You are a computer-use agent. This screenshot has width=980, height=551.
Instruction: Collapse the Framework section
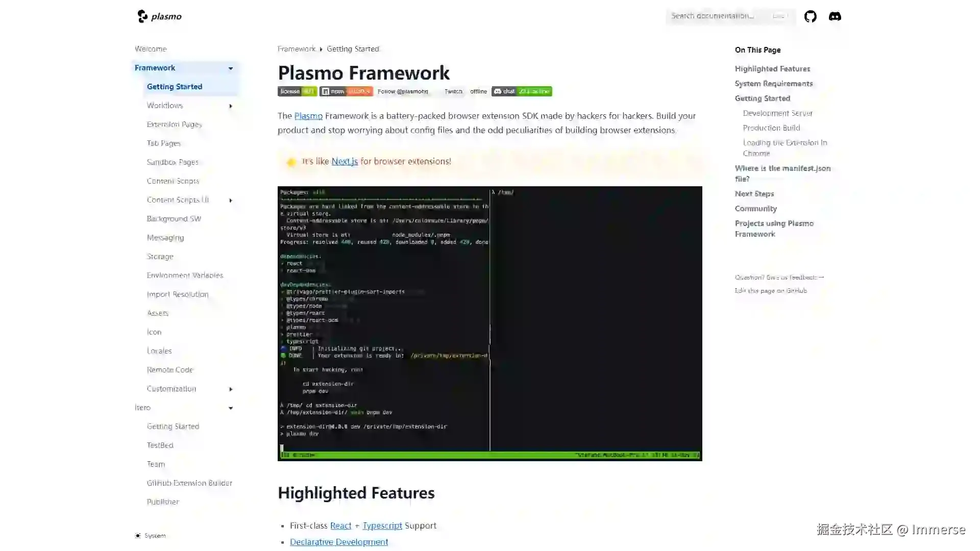click(231, 68)
